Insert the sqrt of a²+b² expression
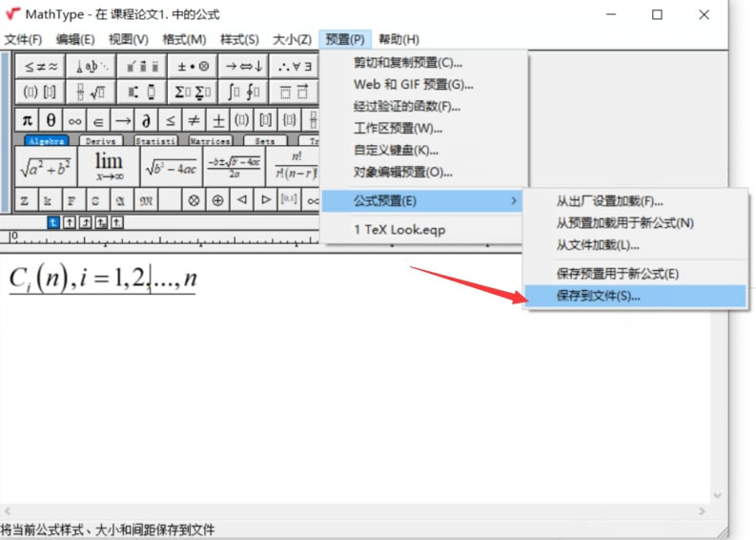The width and height of the screenshot is (756, 540). [x=46, y=167]
